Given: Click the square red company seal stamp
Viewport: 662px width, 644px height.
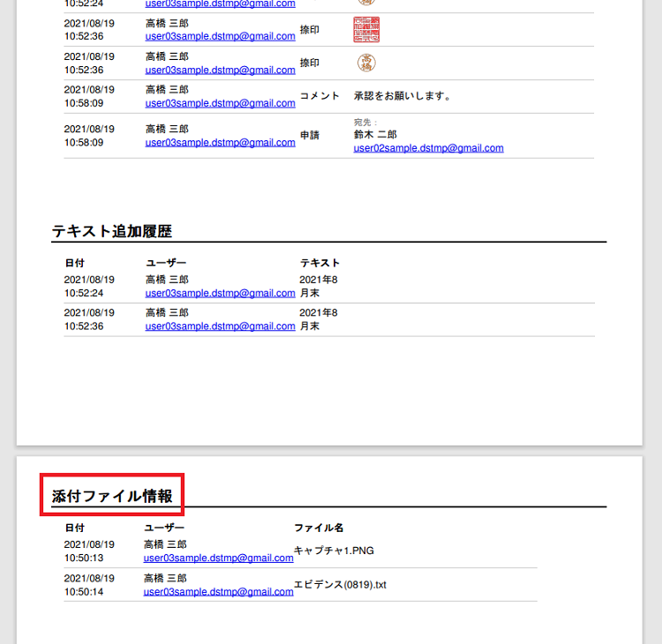Looking at the screenshot, I should [x=366, y=29].
